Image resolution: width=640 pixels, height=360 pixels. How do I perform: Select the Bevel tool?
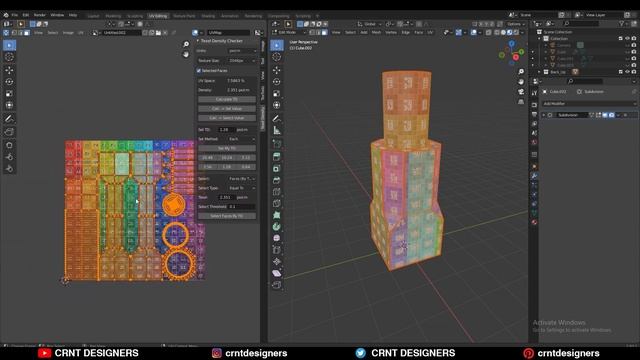click(x=277, y=180)
